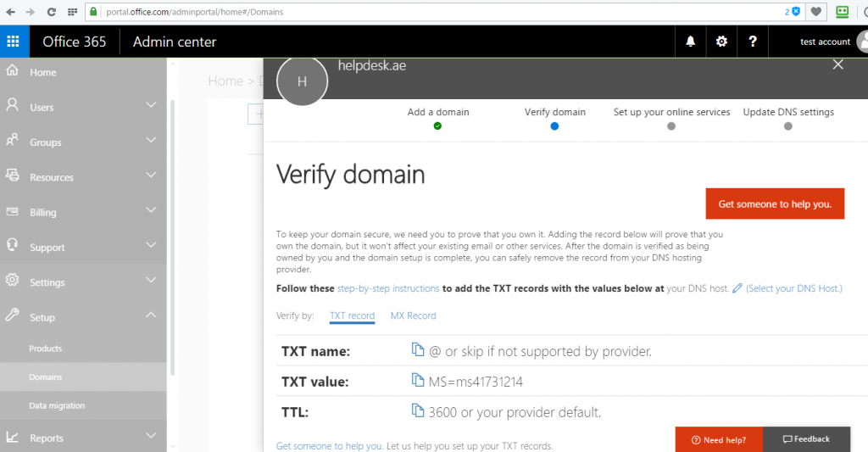Open the help question mark
The image size is (868, 452).
(753, 41)
